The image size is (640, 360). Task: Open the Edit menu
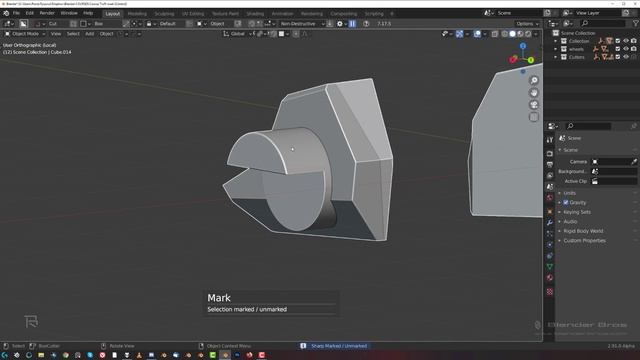[x=29, y=13]
